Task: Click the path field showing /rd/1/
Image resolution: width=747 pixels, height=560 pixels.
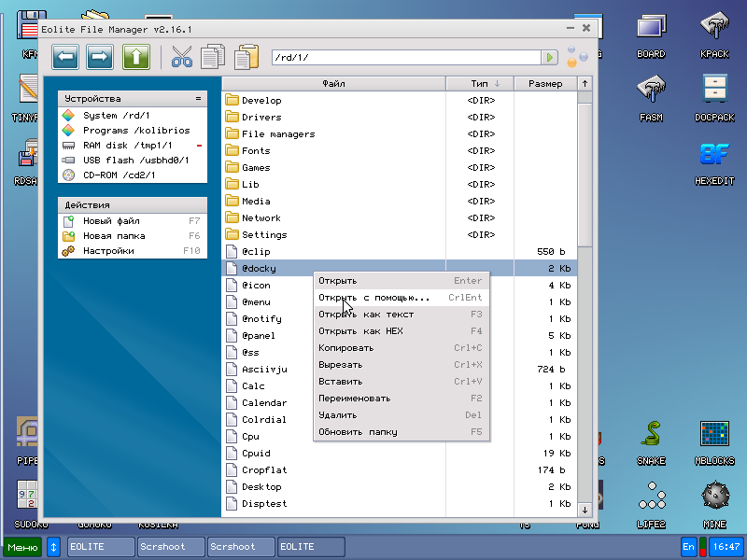Action: (x=406, y=58)
